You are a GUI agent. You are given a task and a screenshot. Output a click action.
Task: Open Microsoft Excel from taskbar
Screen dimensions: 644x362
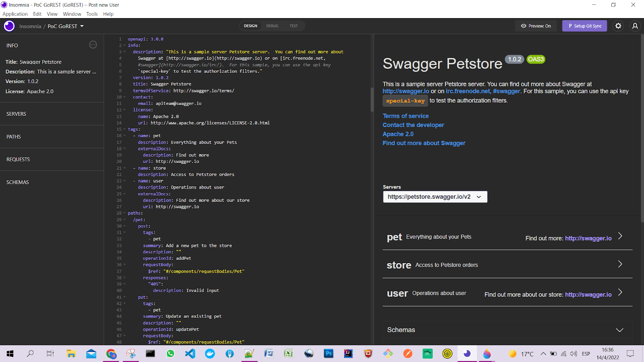pos(289,354)
